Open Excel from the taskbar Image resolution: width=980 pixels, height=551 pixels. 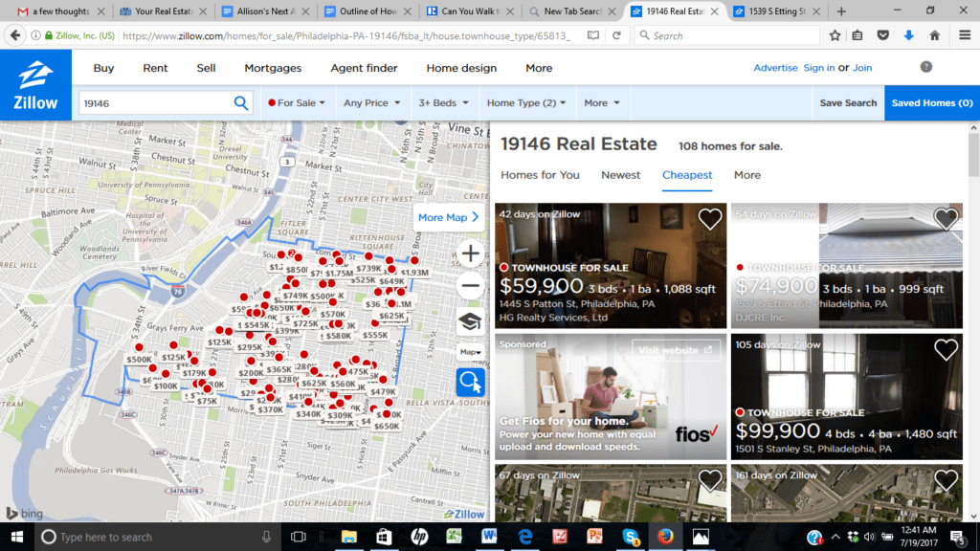(x=455, y=537)
